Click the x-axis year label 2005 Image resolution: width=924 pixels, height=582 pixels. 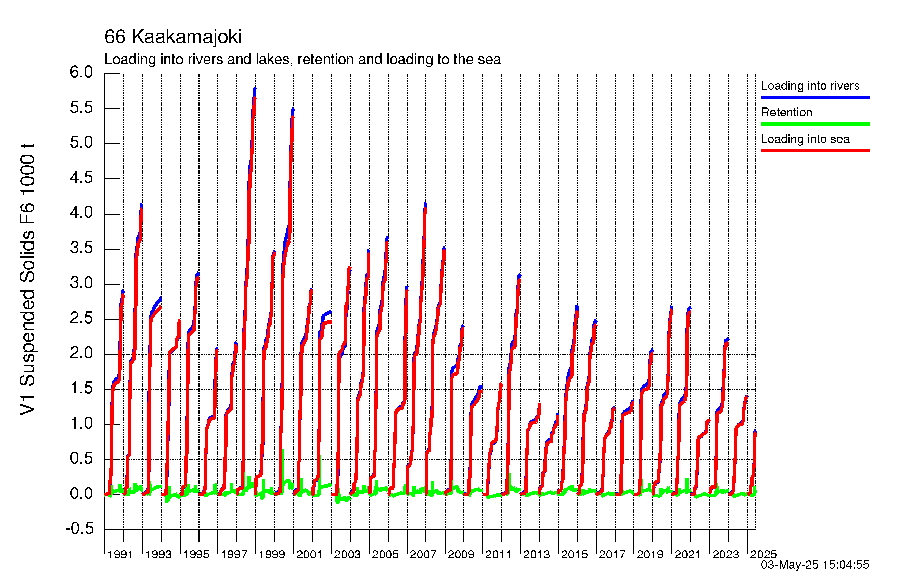coord(385,554)
